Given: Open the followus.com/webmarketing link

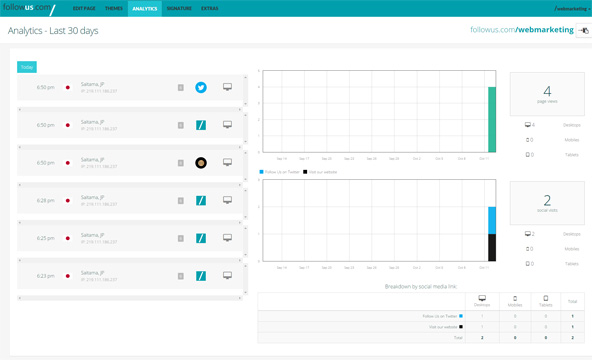Looking at the screenshot, I should (x=522, y=30).
